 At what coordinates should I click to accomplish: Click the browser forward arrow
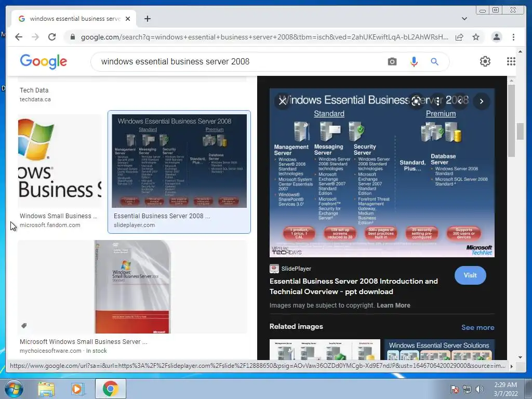[x=35, y=37]
